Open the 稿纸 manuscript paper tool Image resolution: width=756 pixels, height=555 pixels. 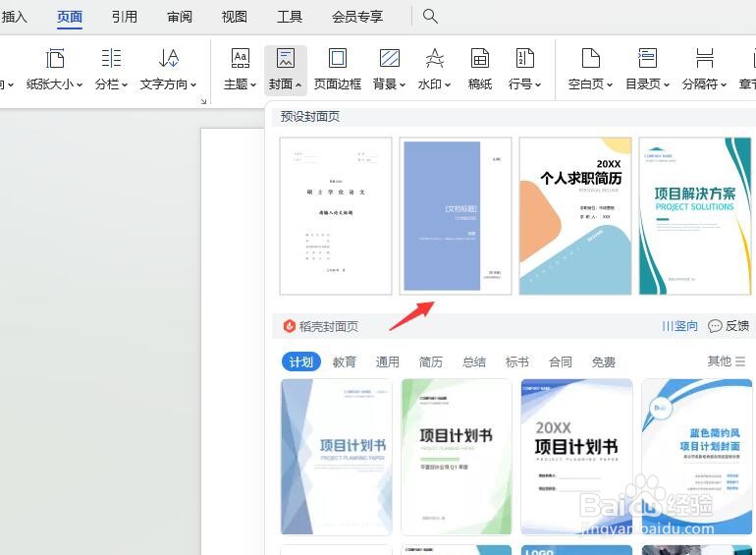480,70
